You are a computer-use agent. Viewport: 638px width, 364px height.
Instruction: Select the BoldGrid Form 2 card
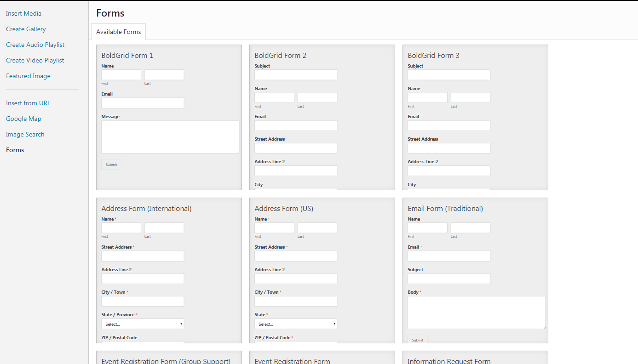pos(322,117)
